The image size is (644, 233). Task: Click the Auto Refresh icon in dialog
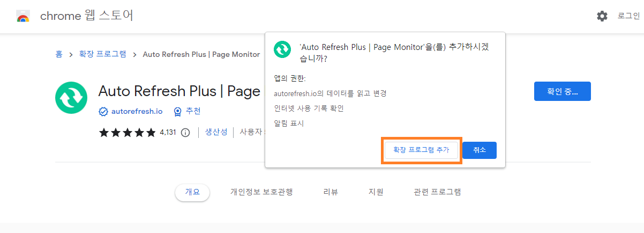[x=282, y=49]
